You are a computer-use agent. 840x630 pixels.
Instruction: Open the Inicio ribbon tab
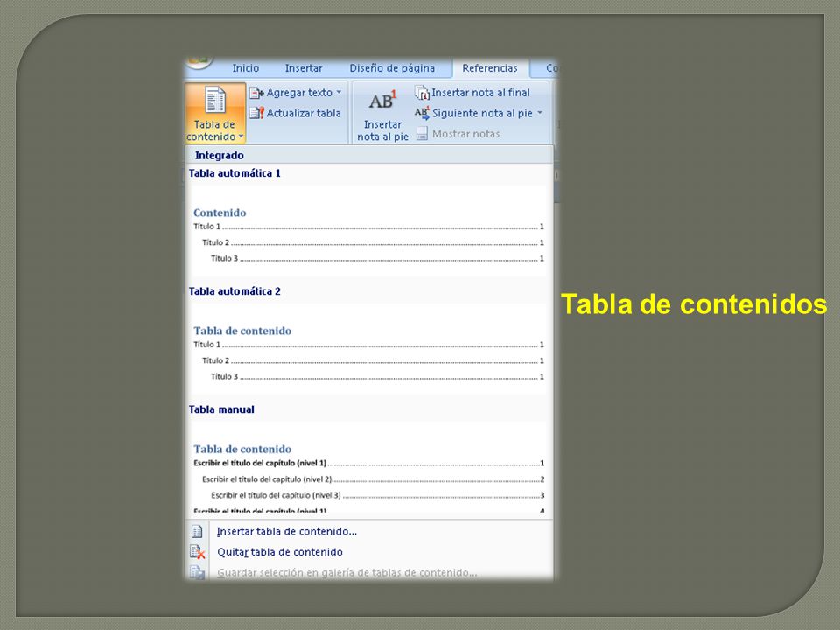point(245,68)
